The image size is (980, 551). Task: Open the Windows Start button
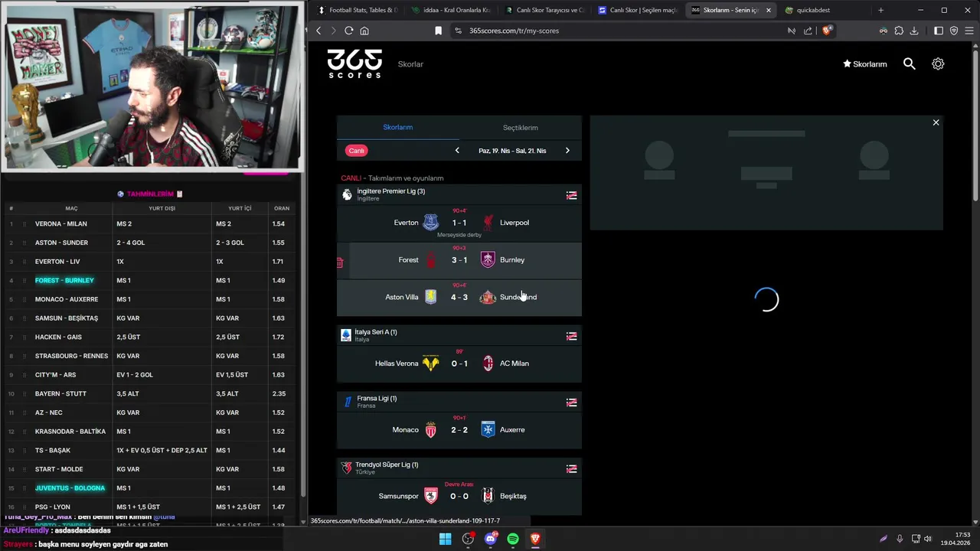point(445,539)
